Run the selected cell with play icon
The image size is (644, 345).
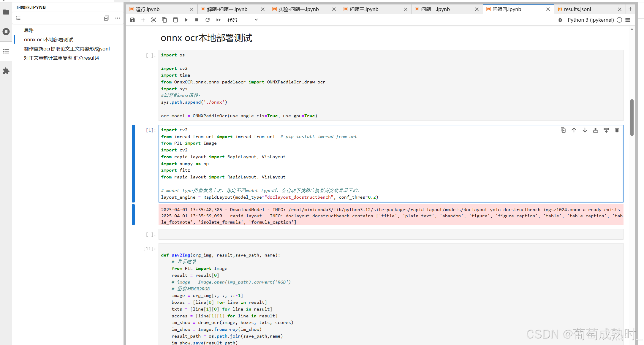[186, 20]
